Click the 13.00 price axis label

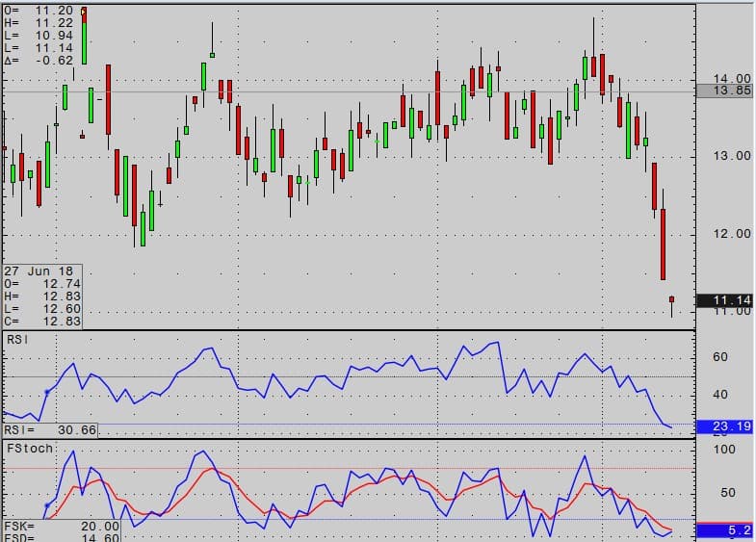(732, 156)
